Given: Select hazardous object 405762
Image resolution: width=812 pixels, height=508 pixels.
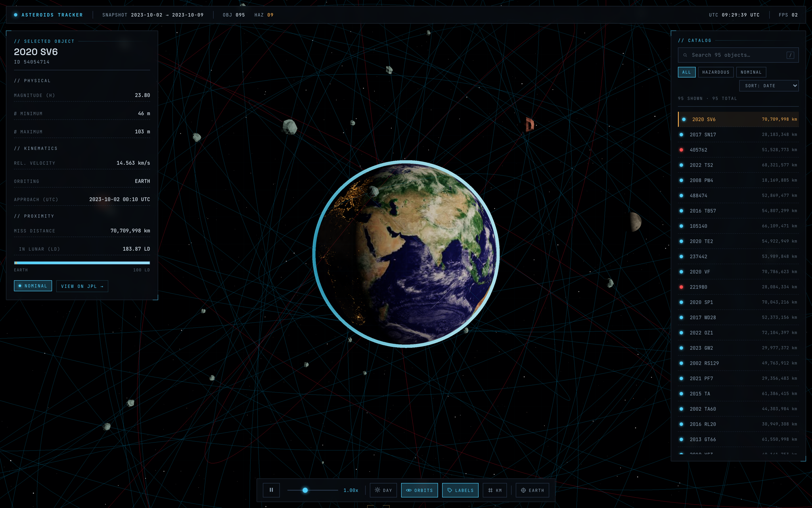Looking at the screenshot, I should [738, 150].
